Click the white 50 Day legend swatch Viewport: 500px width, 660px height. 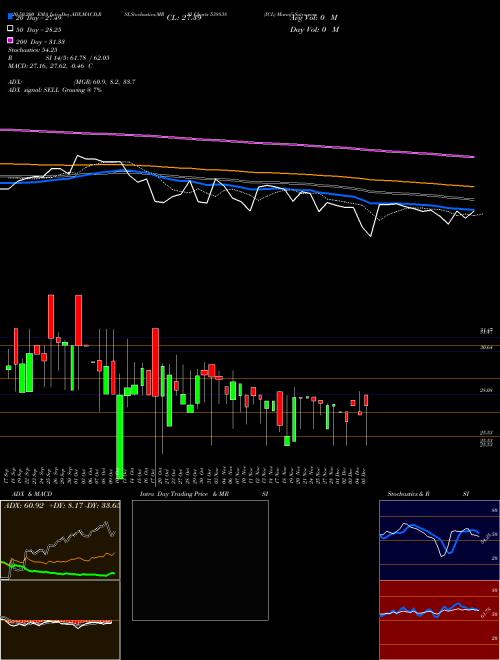tap(11, 29)
